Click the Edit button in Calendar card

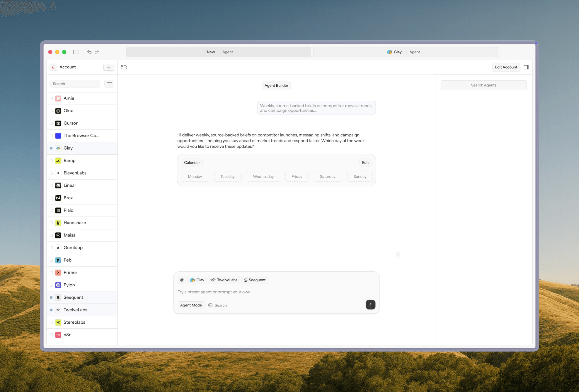365,163
